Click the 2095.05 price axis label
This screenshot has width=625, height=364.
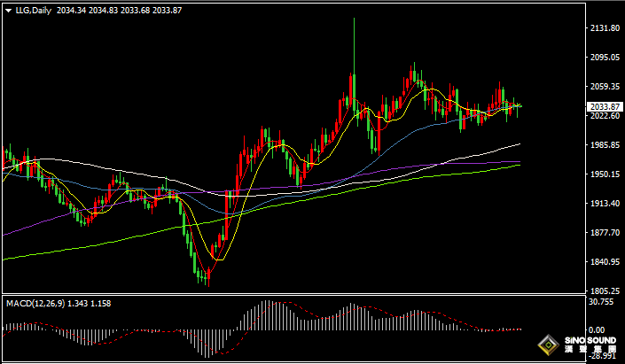click(x=604, y=58)
